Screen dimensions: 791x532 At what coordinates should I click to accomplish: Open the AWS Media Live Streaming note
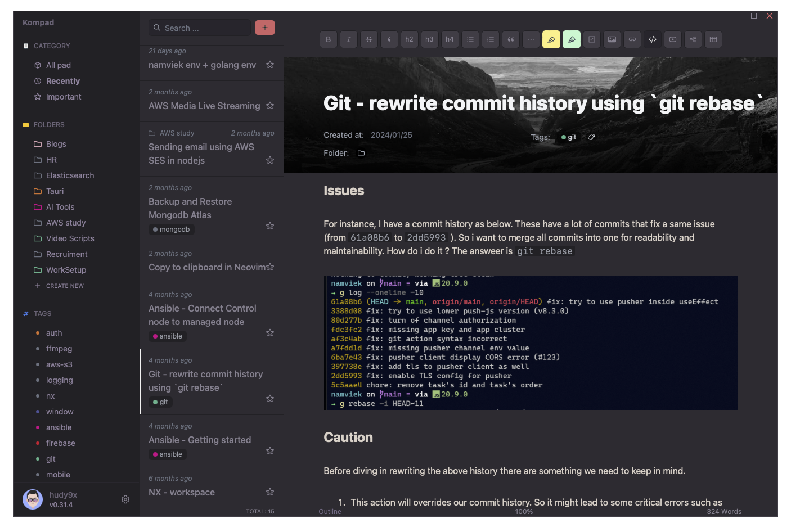[204, 106]
